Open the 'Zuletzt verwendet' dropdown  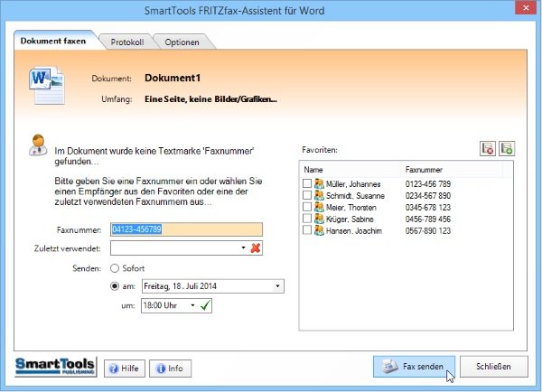point(243,247)
